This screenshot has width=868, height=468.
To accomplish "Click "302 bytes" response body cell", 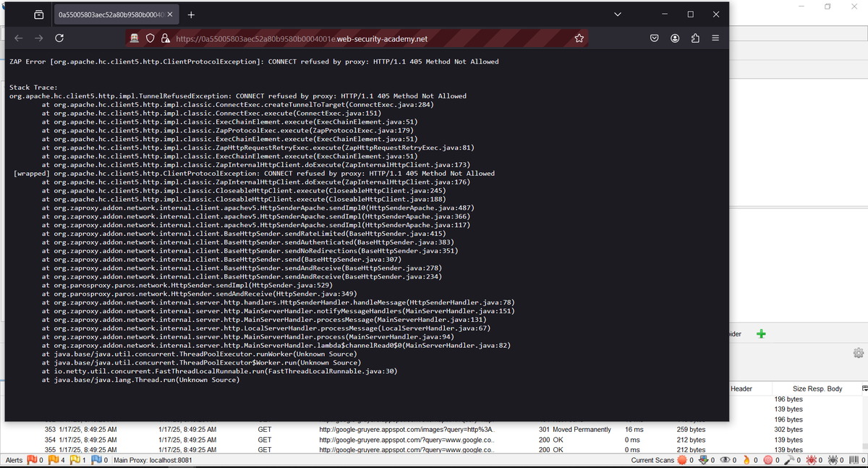I will click(x=788, y=430).
